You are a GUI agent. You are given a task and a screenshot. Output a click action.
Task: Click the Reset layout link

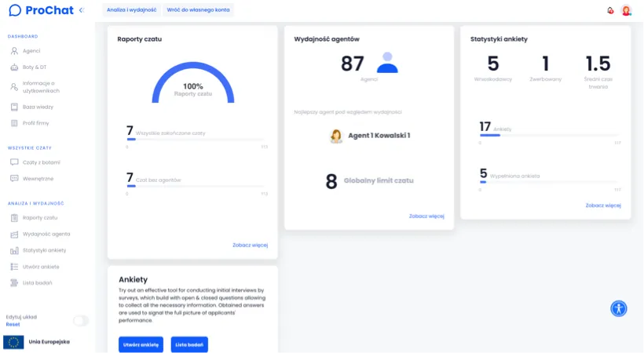click(13, 324)
